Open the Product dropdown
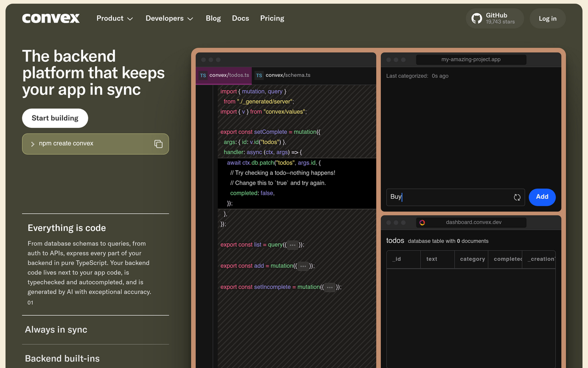The width and height of the screenshot is (588, 368). tap(114, 18)
